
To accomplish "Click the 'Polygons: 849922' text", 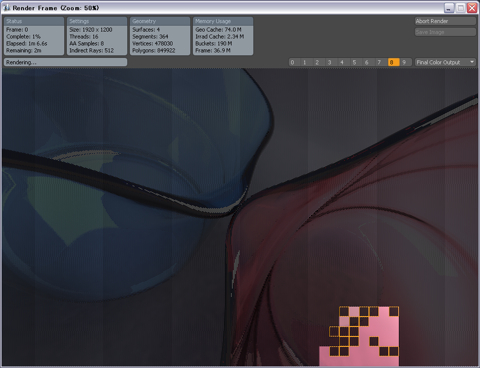I will (154, 51).
